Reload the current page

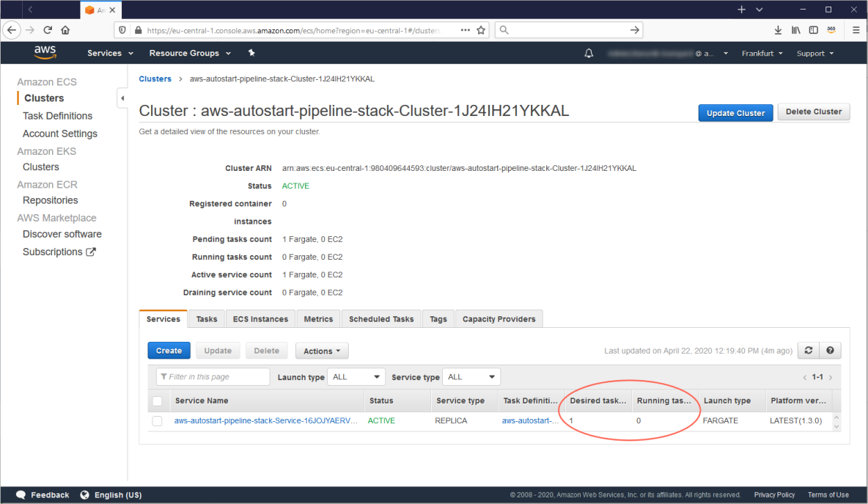coord(48,30)
